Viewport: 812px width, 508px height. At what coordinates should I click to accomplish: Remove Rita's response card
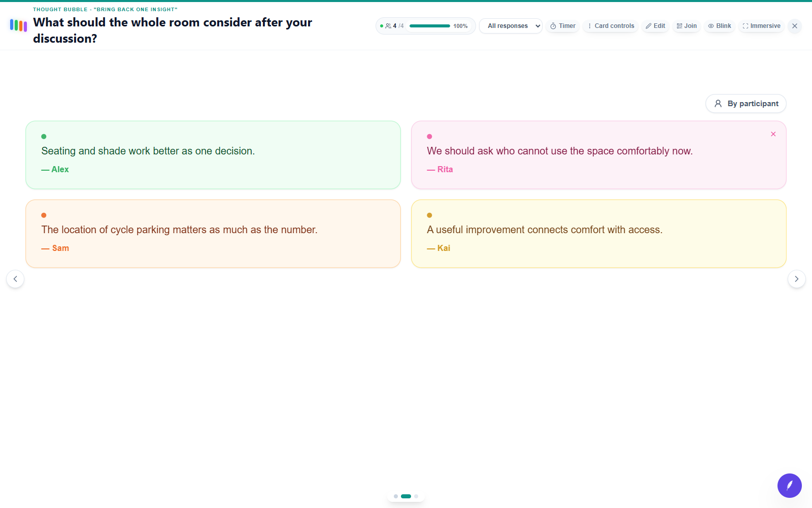pos(773,134)
